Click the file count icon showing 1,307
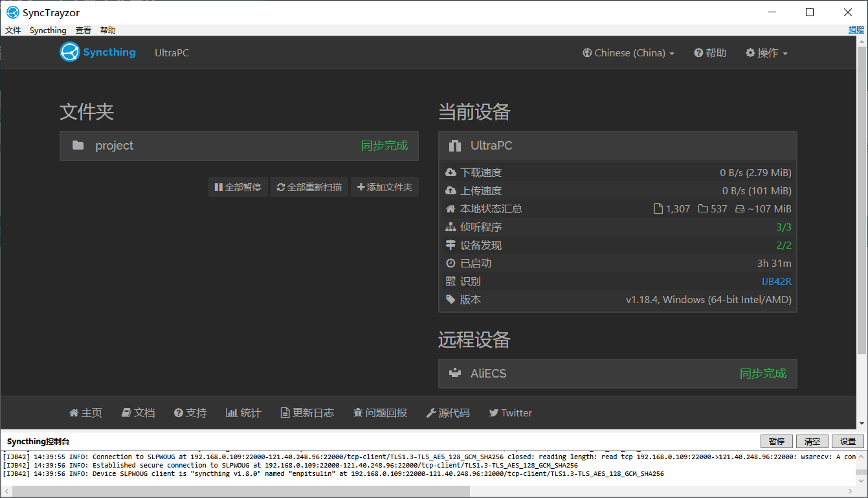 coord(658,209)
